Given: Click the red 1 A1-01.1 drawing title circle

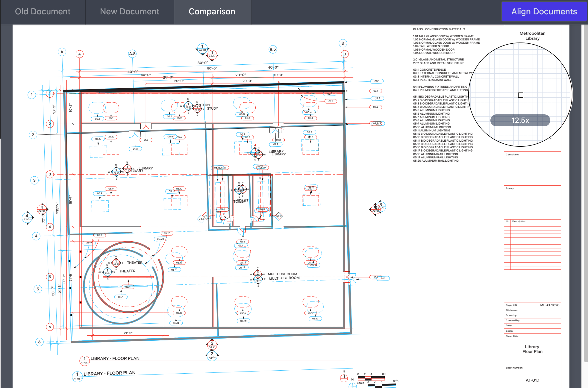Looking at the screenshot, I should [x=84, y=360].
